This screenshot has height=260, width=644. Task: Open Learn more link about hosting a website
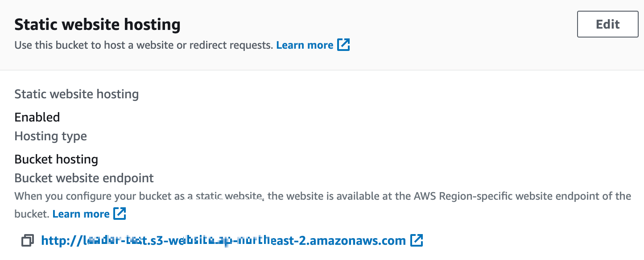[x=305, y=45]
